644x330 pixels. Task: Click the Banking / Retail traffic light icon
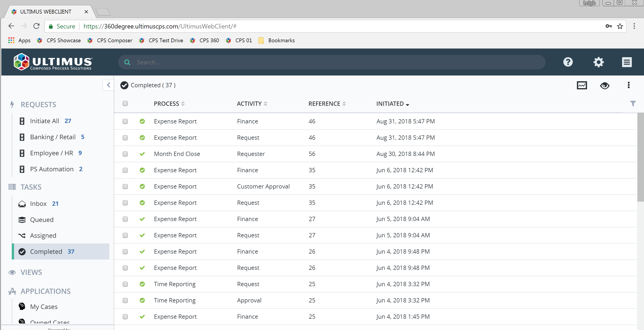tap(22, 137)
